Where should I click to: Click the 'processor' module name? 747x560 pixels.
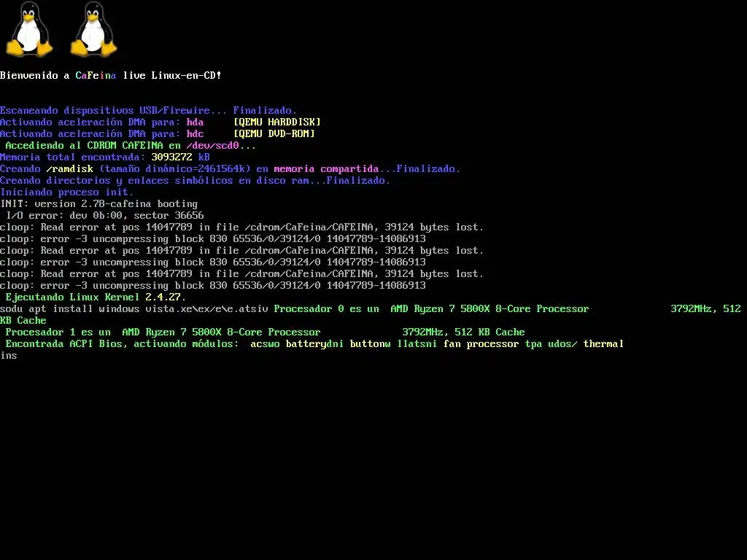coord(492,344)
